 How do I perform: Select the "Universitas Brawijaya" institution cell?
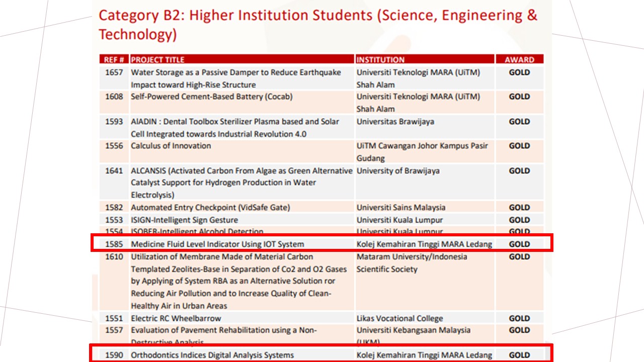[395, 122]
